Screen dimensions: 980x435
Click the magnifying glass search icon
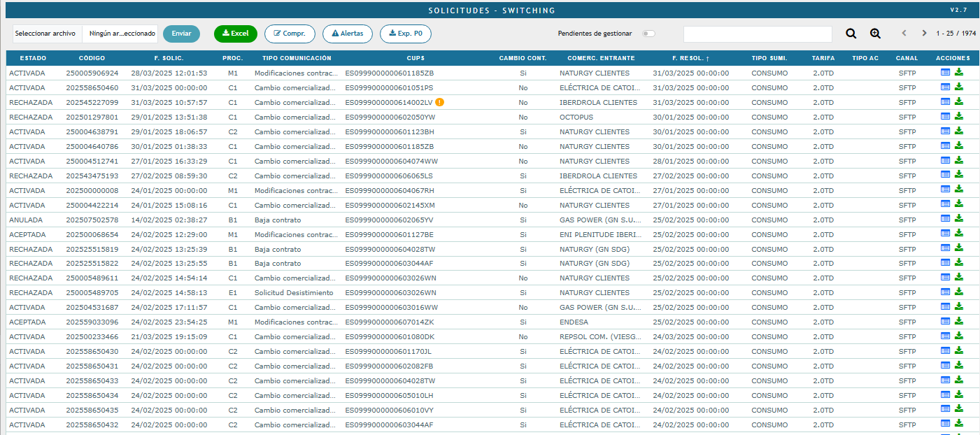851,34
